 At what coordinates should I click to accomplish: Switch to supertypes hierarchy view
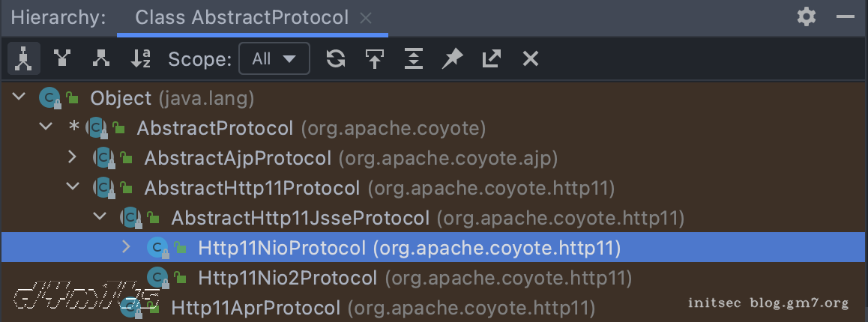point(63,58)
